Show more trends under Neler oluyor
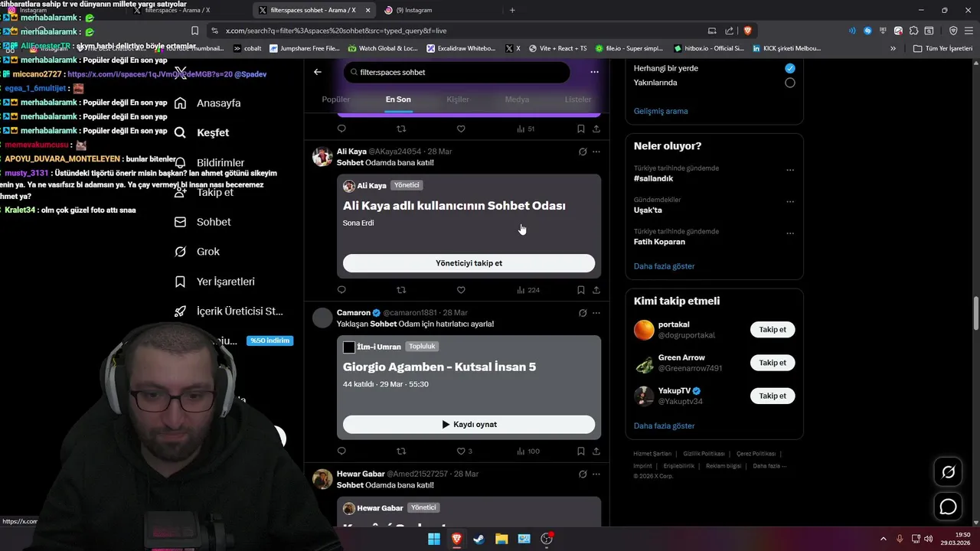 coord(665,266)
